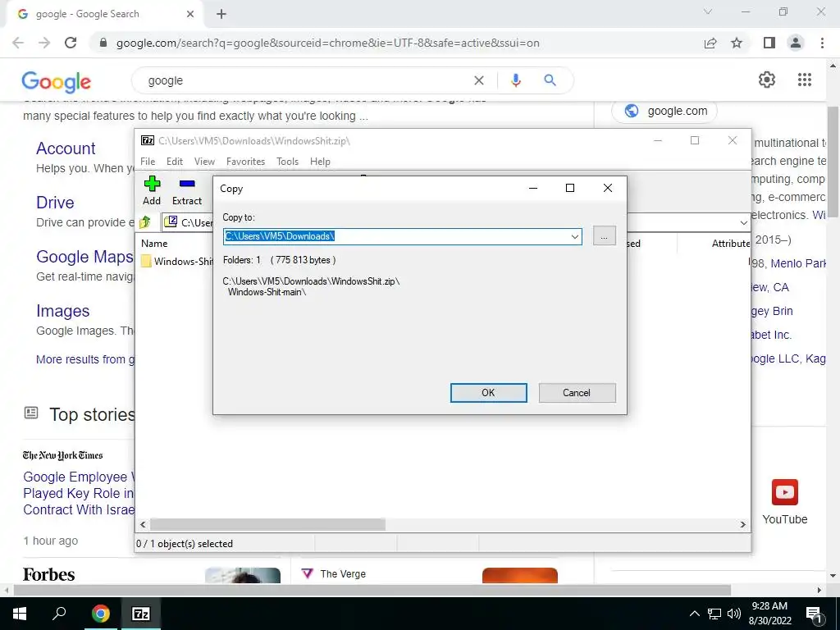Viewport: 840px width, 630px height.
Task: Click the Chrome forward arrow
Action: (44, 43)
